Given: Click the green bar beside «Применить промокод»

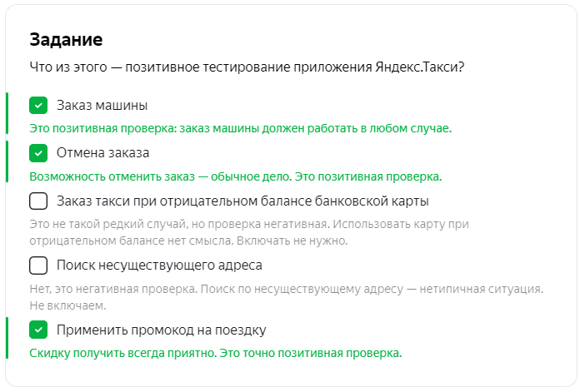Looking at the screenshot, I should coord(7,338).
